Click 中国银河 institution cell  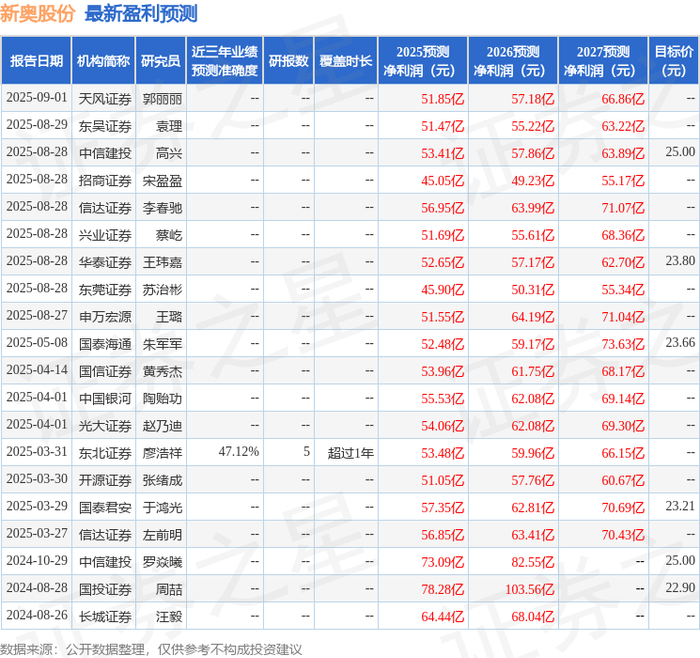[x=105, y=398]
